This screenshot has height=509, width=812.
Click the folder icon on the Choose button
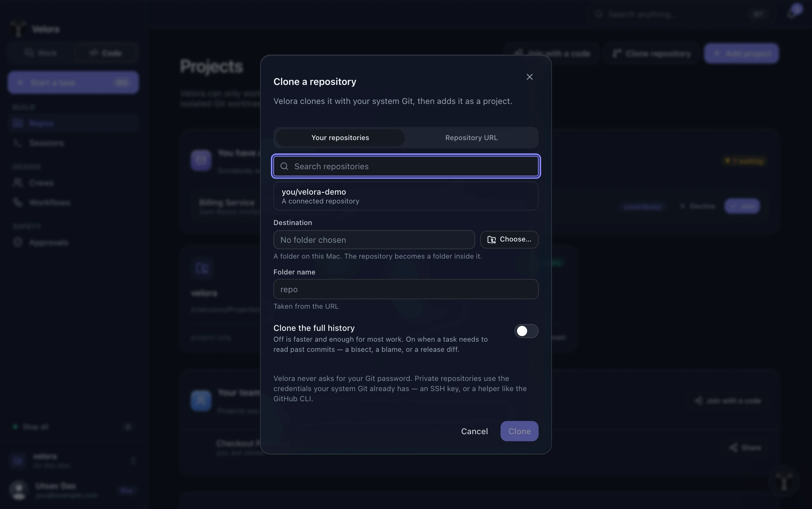coord(491,240)
